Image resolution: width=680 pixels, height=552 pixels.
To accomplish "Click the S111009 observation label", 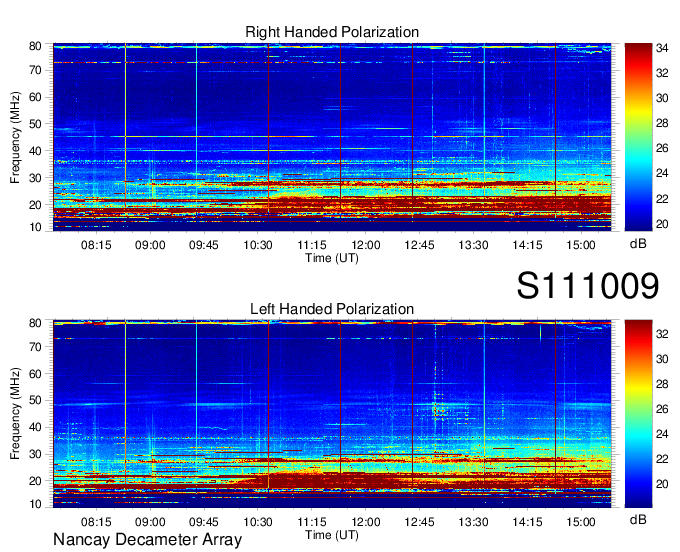I will coord(588,286).
